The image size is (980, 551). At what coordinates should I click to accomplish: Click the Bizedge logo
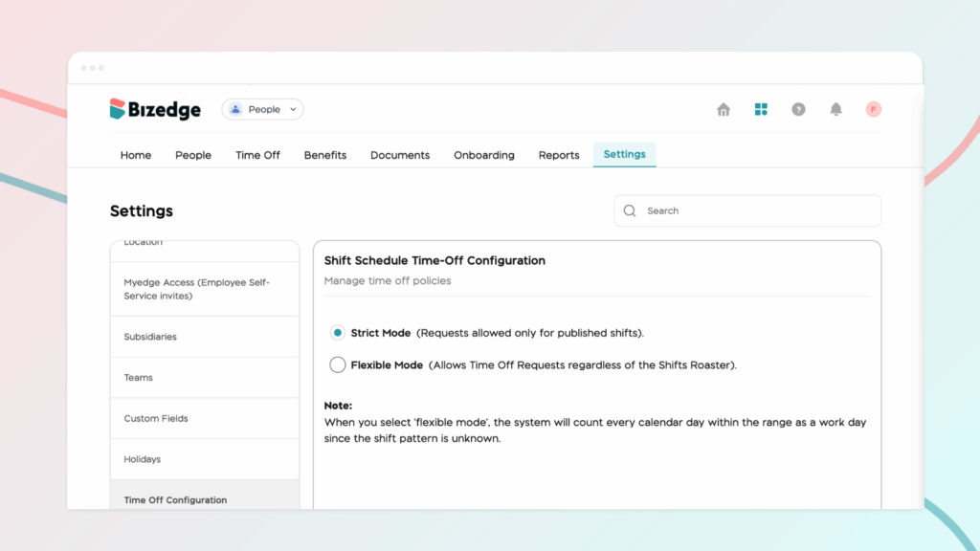(x=155, y=110)
